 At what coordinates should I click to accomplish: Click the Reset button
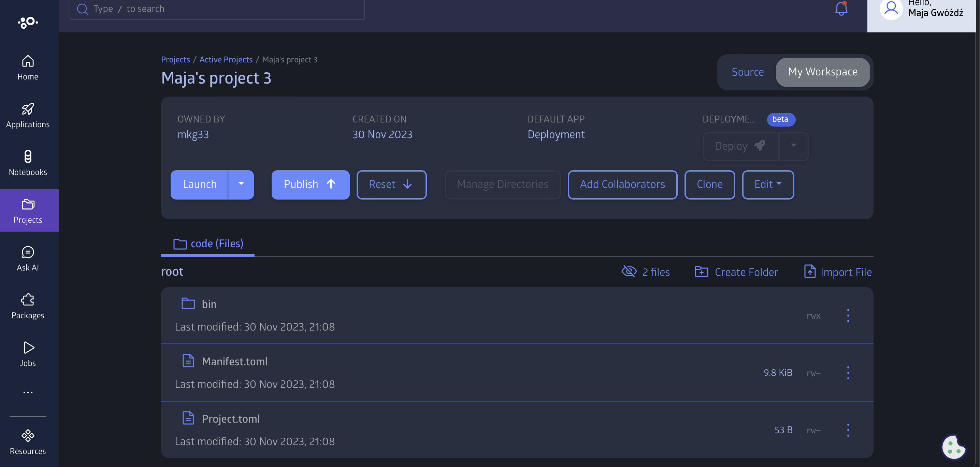click(x=391, y=185)
